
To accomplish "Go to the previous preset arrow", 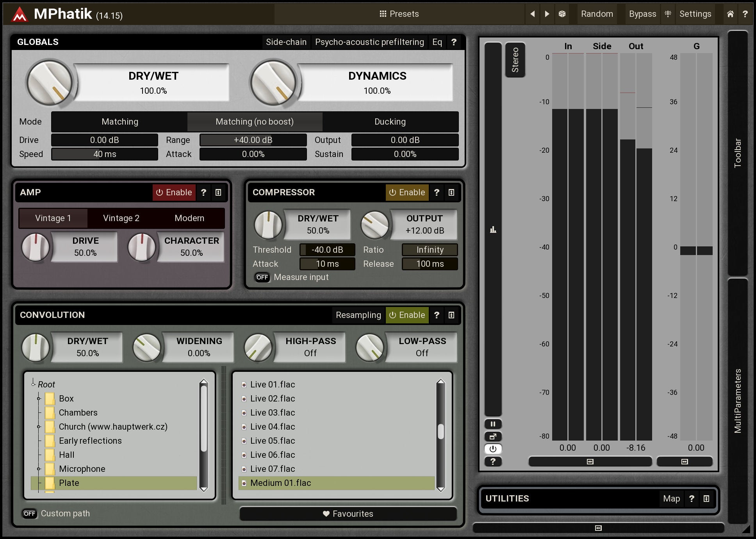I will coord(532,14).
